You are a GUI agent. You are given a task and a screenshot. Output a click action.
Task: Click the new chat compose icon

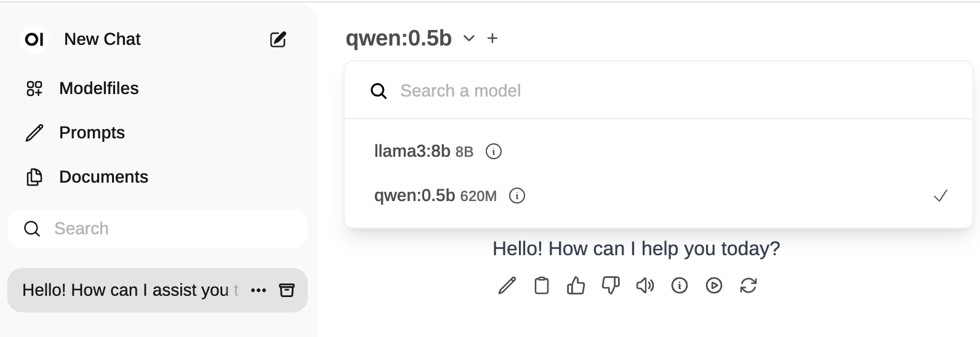(278, 39)
